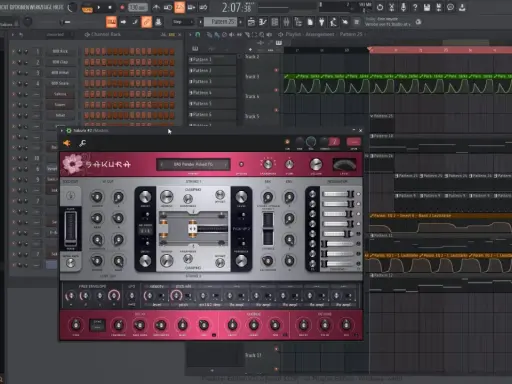512x384 pixels.
Task: Click the tempo display field
Action: point(138,7)
